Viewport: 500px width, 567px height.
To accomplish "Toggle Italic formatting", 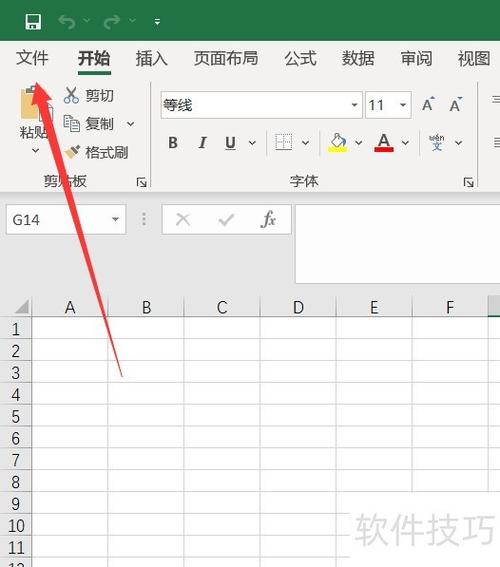I will [x=203, y=143].
